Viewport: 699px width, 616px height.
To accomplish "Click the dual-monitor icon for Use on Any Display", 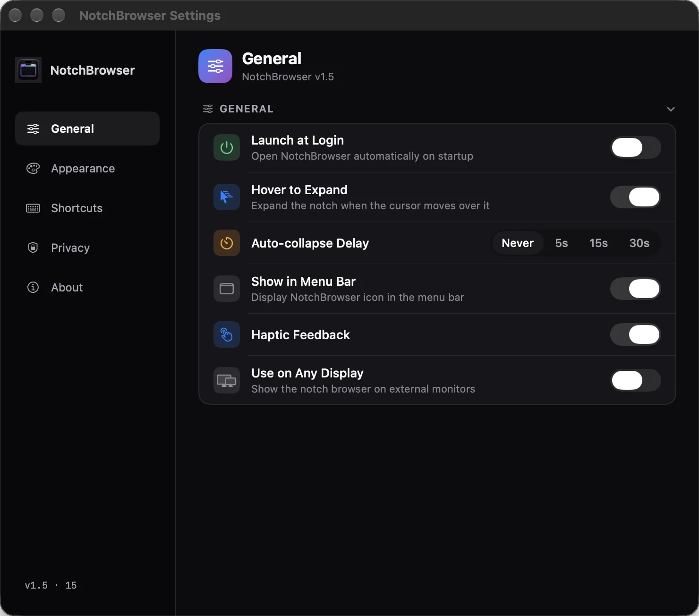I will point(227,380).
